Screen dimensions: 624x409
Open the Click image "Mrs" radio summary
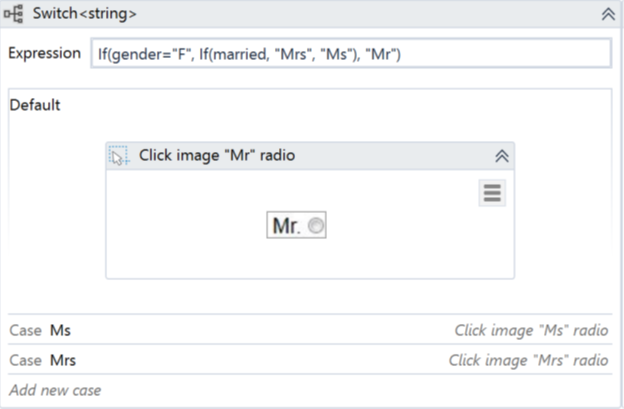tap(528, 360)
